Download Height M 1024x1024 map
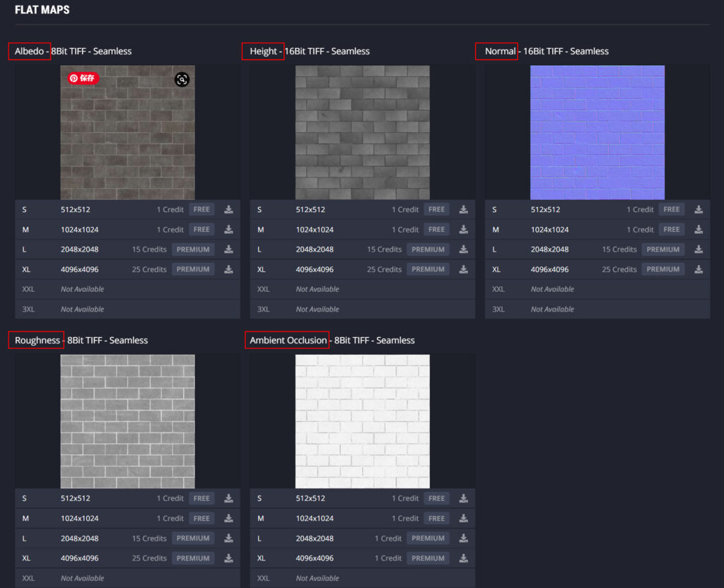 click(464, 230)
